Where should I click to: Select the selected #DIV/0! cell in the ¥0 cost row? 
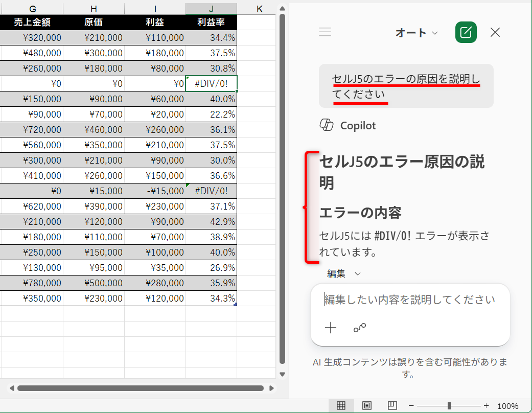[x=211, y=83]
